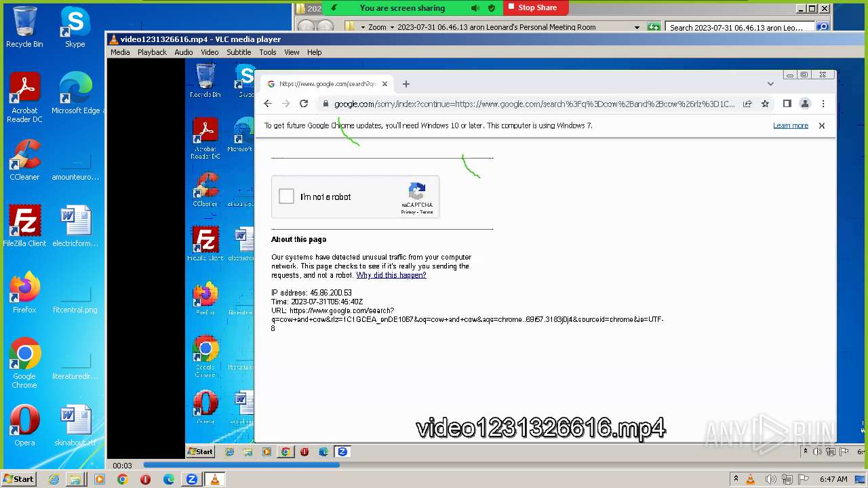This screenshot has width=868, height=488.
Task: Toggle the Zoom sharing audio speaker icon
Action: (475, 8)
